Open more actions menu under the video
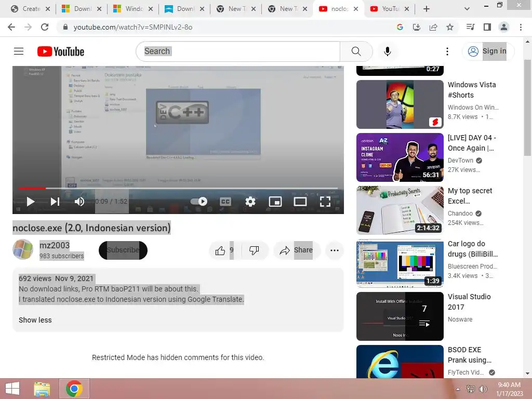532x399 pixels. pos(335,250)
